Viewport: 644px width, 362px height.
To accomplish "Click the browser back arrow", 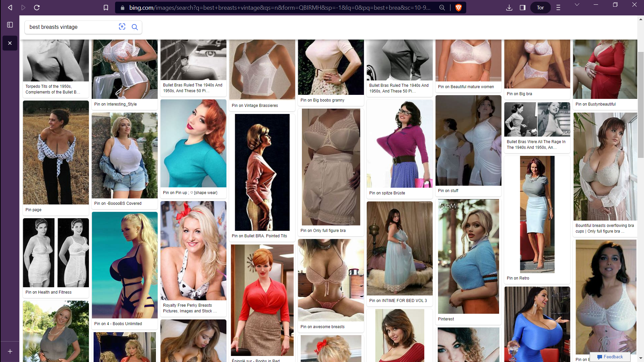I will (x=10, y=7).
